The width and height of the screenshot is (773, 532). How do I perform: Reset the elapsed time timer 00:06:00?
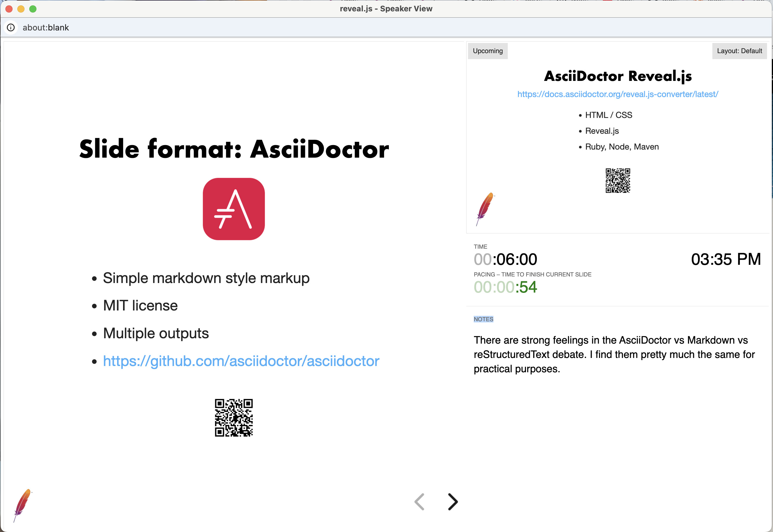tap(505, 259)
